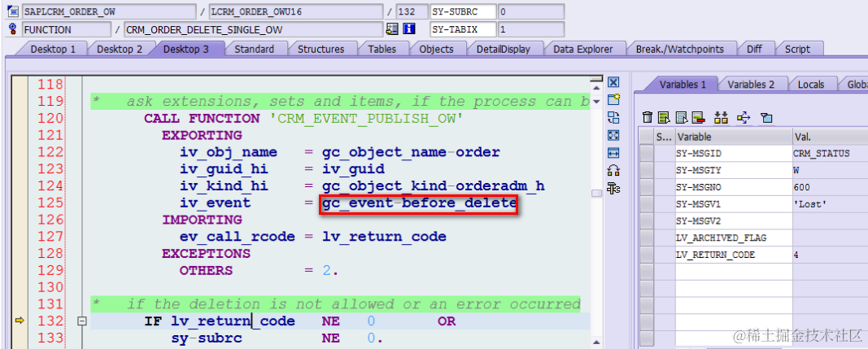Click the new tool icon in editor sidebar
Viewport: 868px width, 349px height.
pyautogui.click(x=613, y=100)
